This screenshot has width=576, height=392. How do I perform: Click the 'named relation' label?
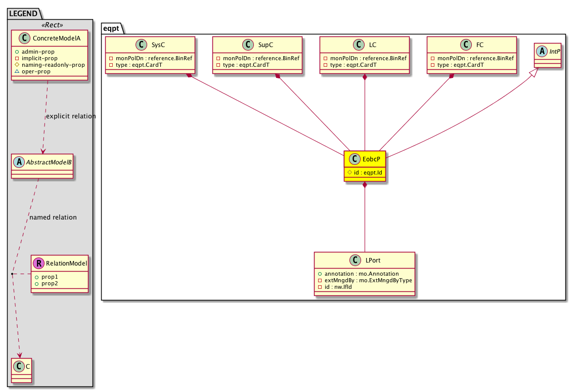click(x=53, y=217)
